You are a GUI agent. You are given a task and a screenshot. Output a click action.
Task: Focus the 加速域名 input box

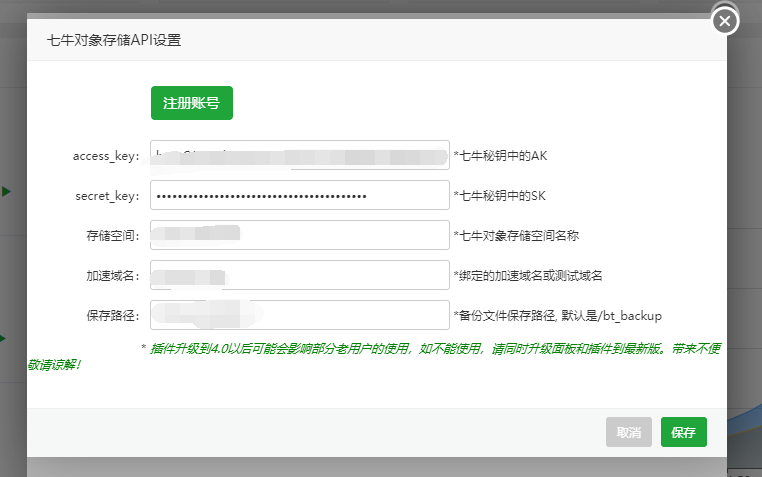299,275
